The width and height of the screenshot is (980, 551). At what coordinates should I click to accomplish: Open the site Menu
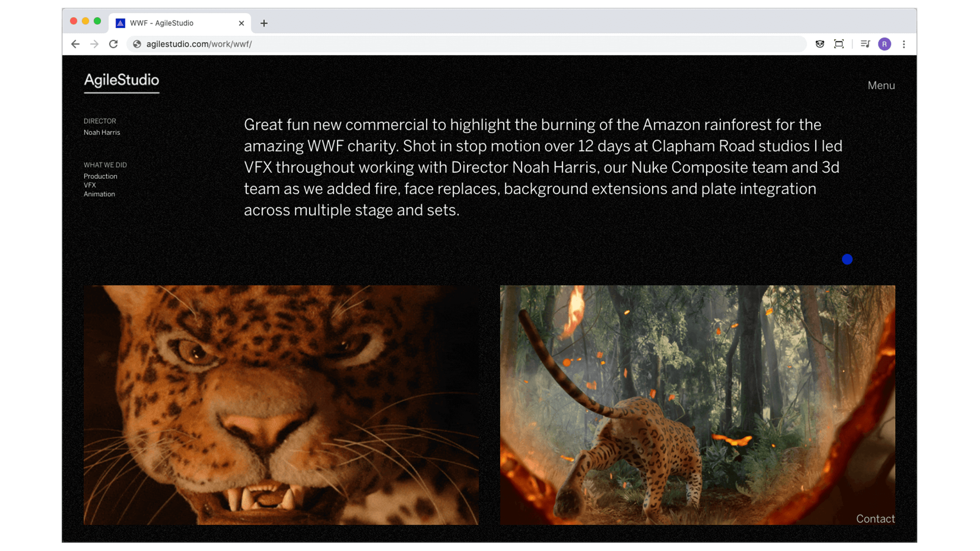(881, 85)
